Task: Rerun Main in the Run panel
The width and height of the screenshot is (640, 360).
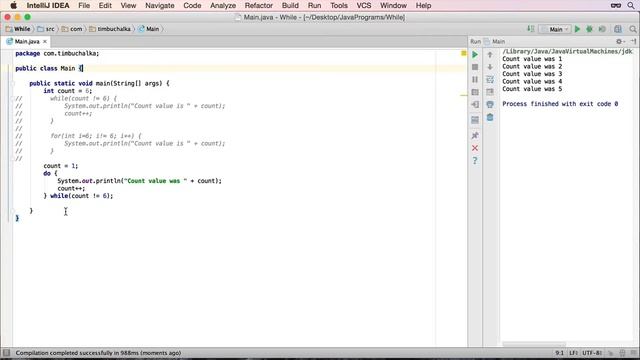Action: (x=475, y=54)
